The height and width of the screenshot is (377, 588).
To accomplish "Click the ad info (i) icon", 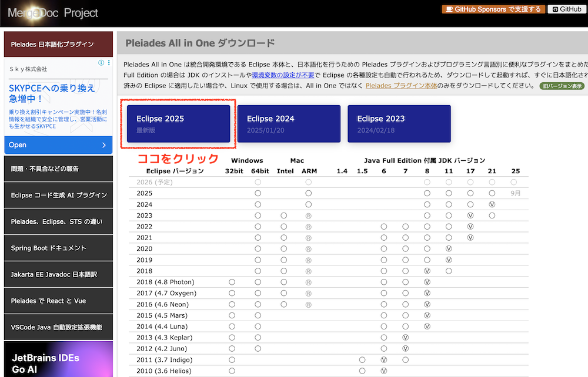I will (101, 63).
